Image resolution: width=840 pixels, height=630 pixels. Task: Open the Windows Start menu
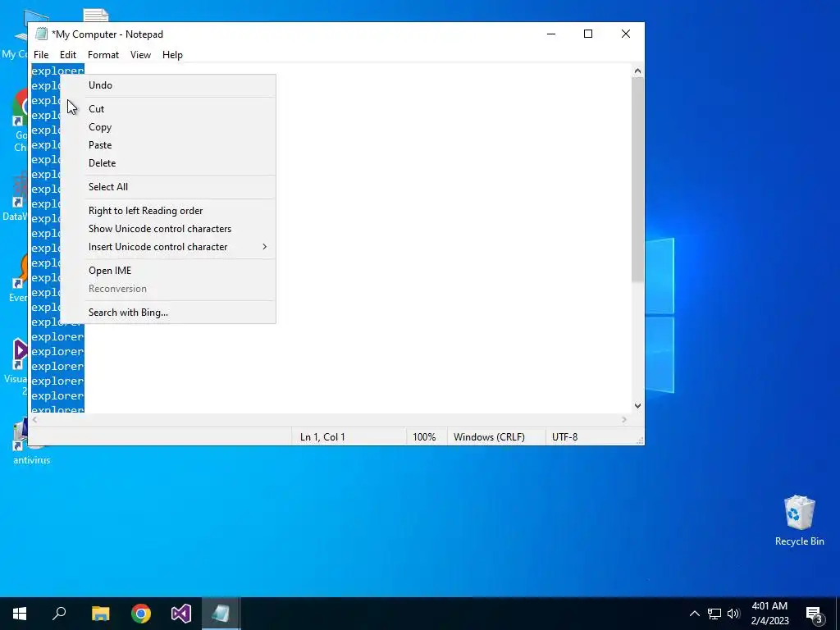pyautogui.click(x=20, y=614)
